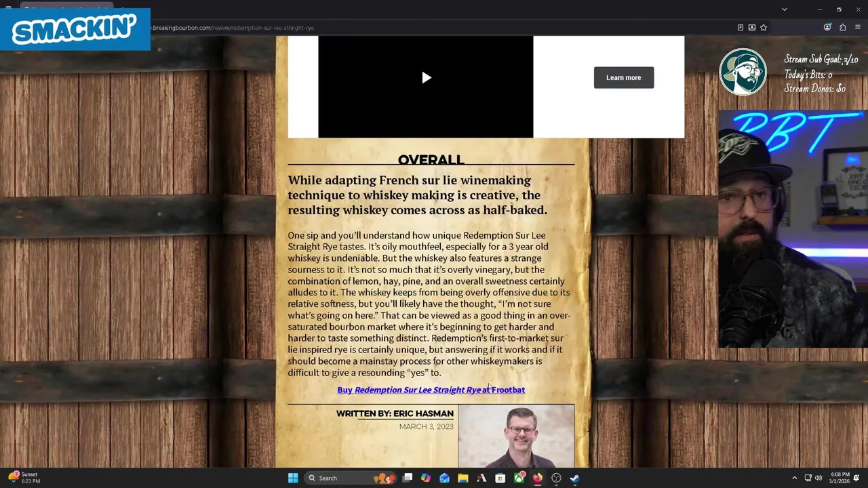Bookmark this page with the star icon
868x488 pixels.
764,28
